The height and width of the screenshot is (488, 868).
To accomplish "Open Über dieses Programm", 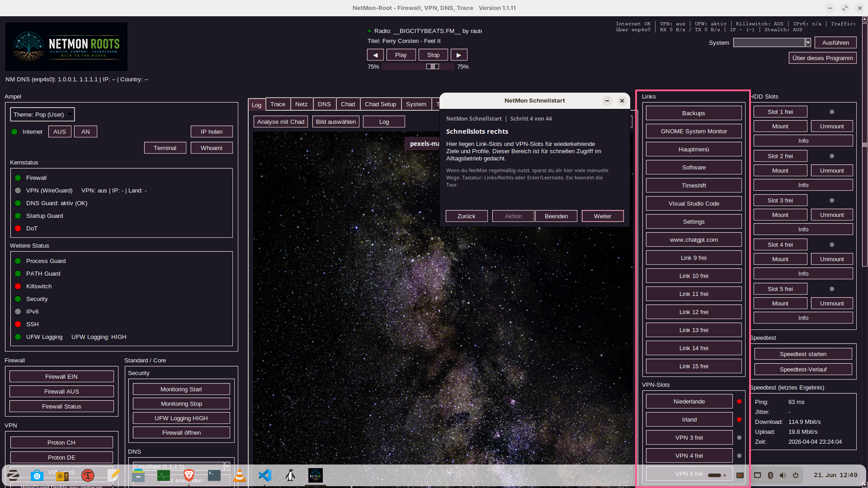I will [x=823, y=58].
